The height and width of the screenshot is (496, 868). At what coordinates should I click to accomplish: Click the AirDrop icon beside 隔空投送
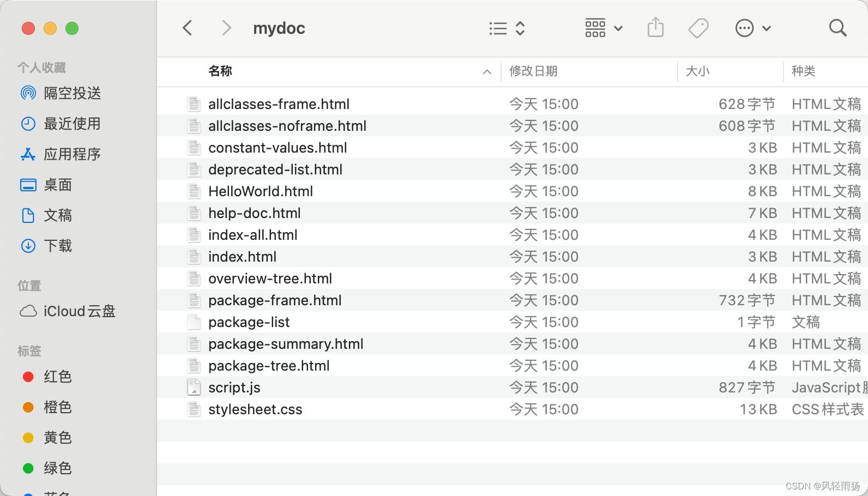pos(28,93)
